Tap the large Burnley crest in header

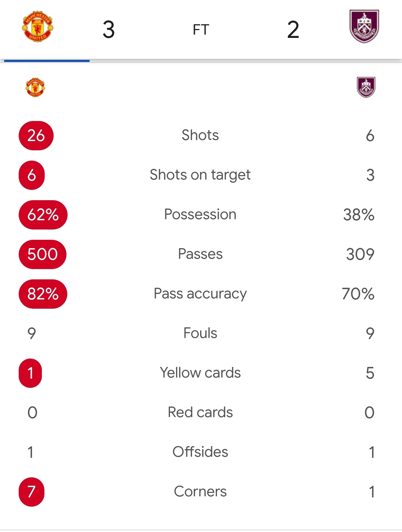pyautogui.click(x=364, y=26)
